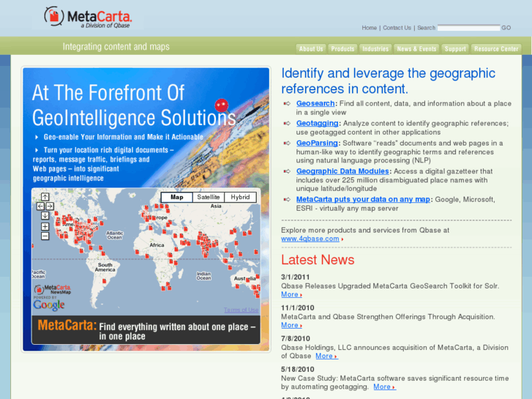This screenshot has height=399, width=532.
Task: Click the bullet arrow beside Geographic Data Modules
Action: tap(287, 171)
